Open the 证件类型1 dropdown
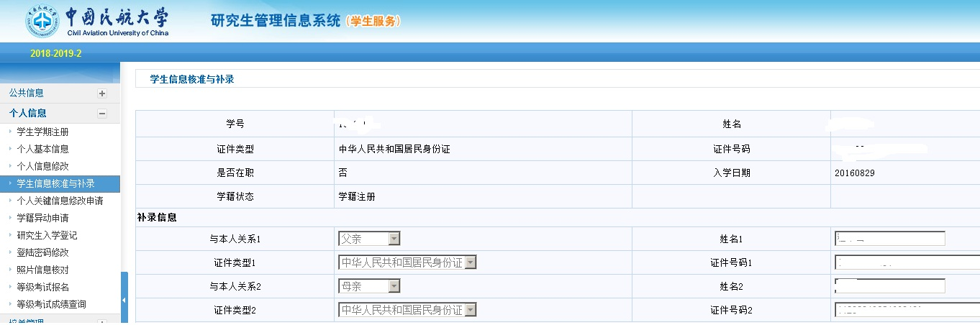 (407, 262)
